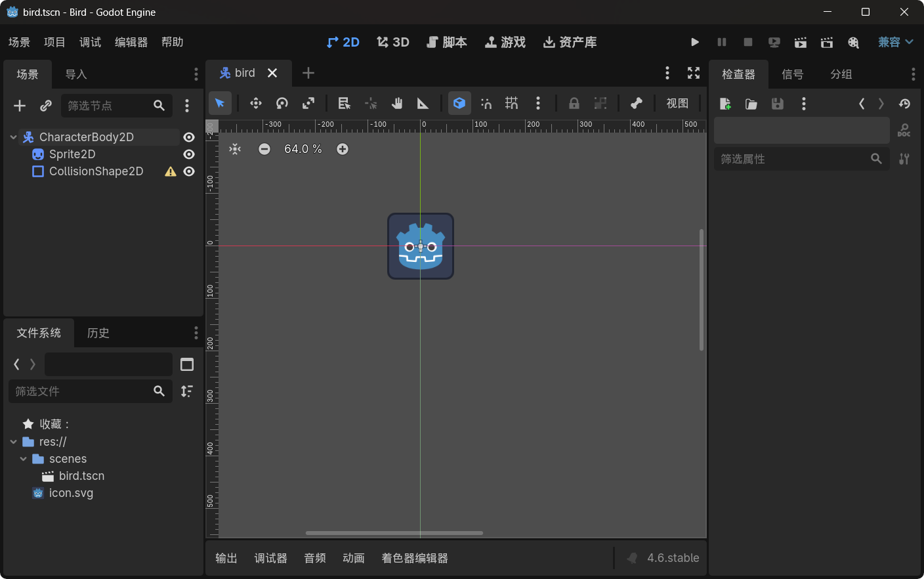Center the view with the reset zoom icon

point(235,149)
